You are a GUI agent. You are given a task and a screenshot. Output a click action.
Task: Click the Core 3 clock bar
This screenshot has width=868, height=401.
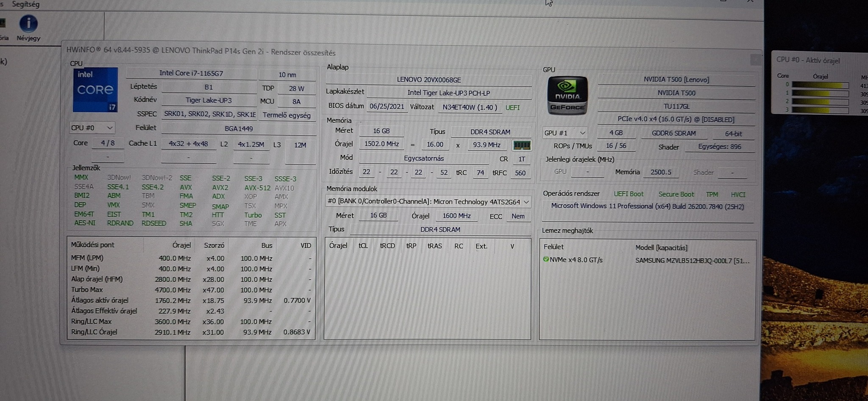(x=820, y=110)
